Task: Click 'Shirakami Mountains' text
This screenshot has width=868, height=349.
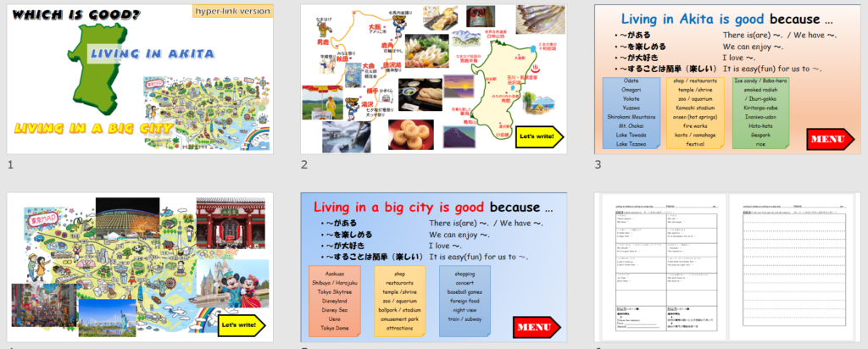Action: [631, 117]
